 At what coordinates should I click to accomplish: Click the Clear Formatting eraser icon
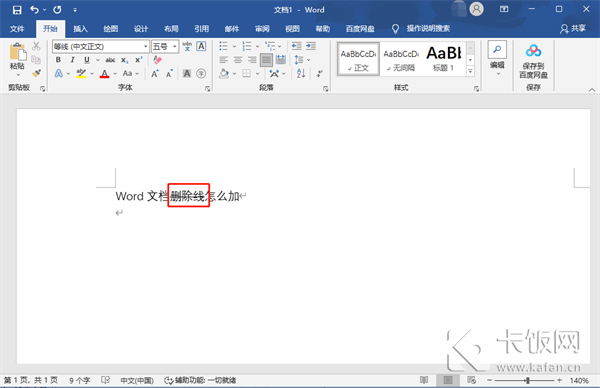(157, 60)
